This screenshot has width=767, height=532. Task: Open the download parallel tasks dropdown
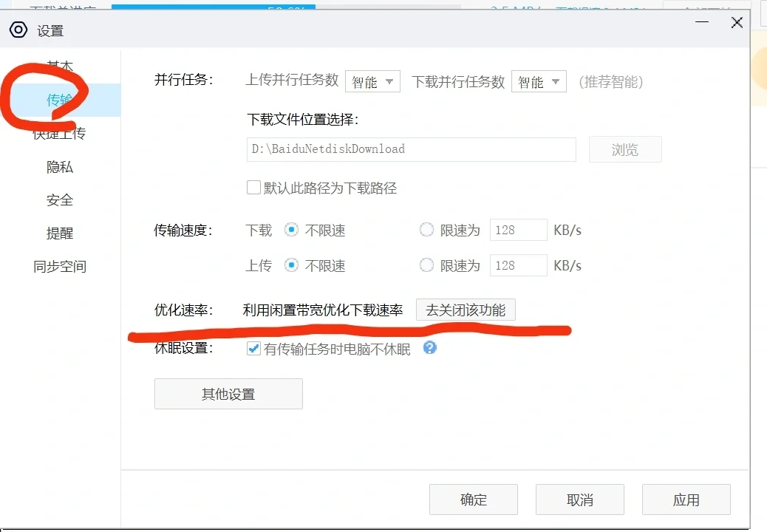[539, 81]
